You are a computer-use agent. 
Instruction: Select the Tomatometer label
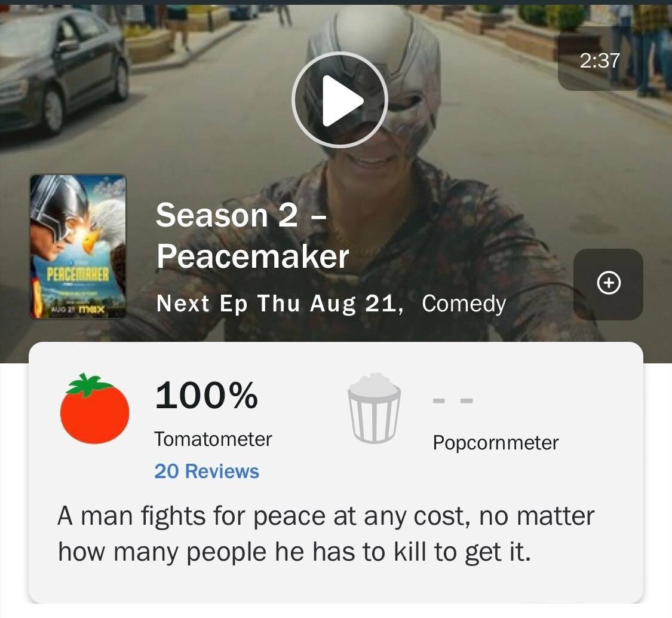(213, 439)
